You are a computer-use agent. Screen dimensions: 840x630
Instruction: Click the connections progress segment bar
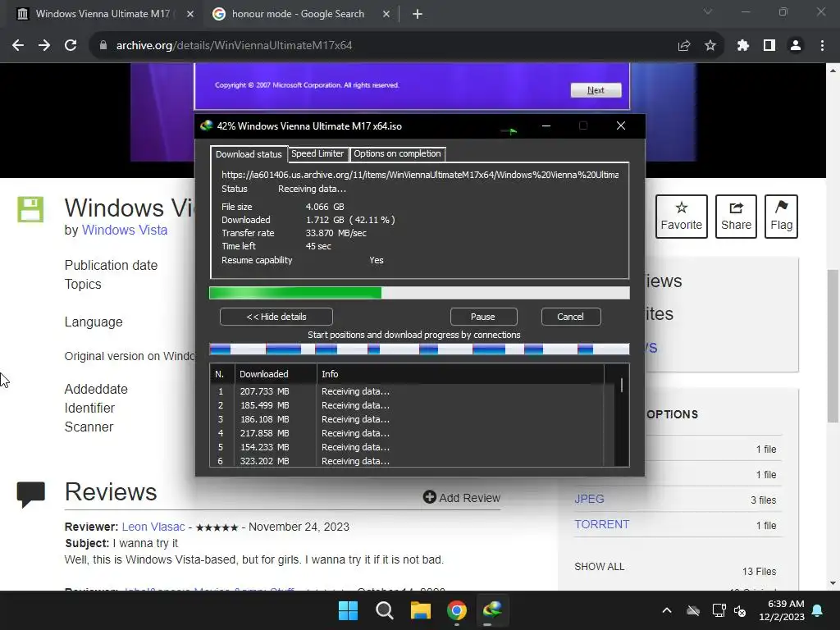click(x=419, y=349)
